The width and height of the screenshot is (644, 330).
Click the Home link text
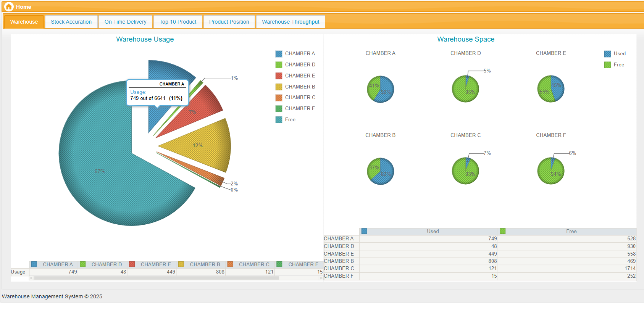pyautogui.click(x=24, y=7)
